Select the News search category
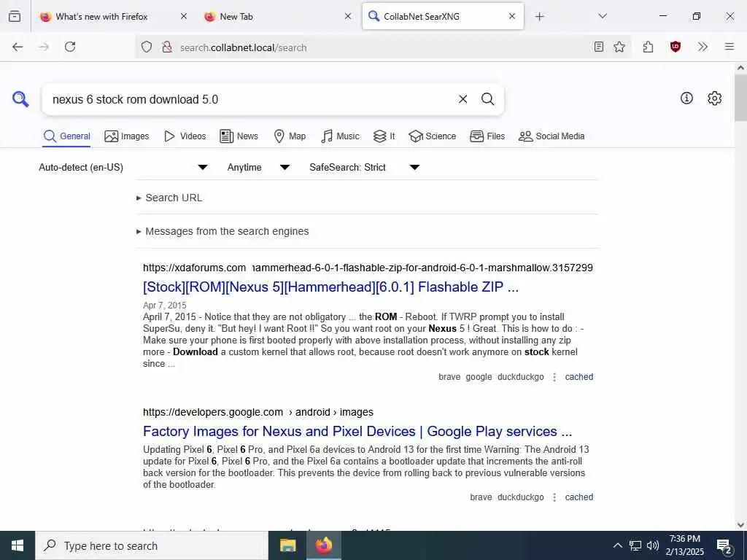The image size is (747, 560). pyautogui.click(x=239, y=136)
